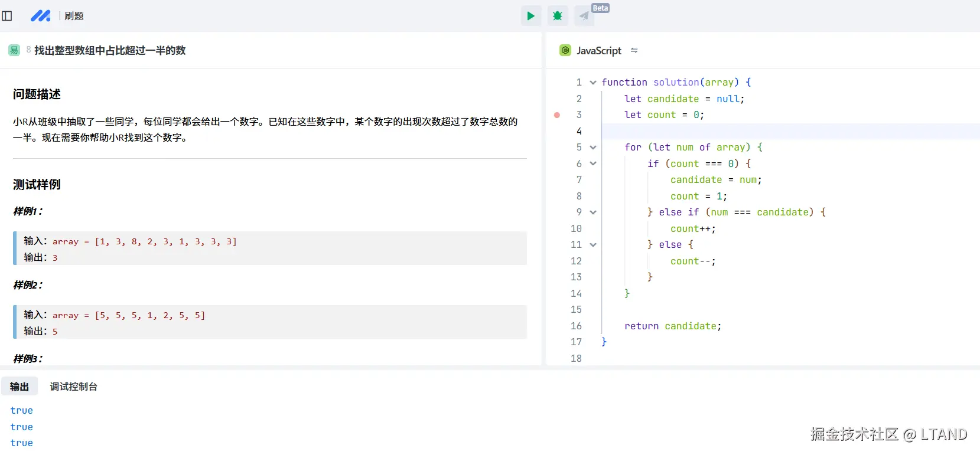This screenshot has height=455, width=980.
Task: Collapse the for loop fold on line 5
Action: click(x=593, y=148)
